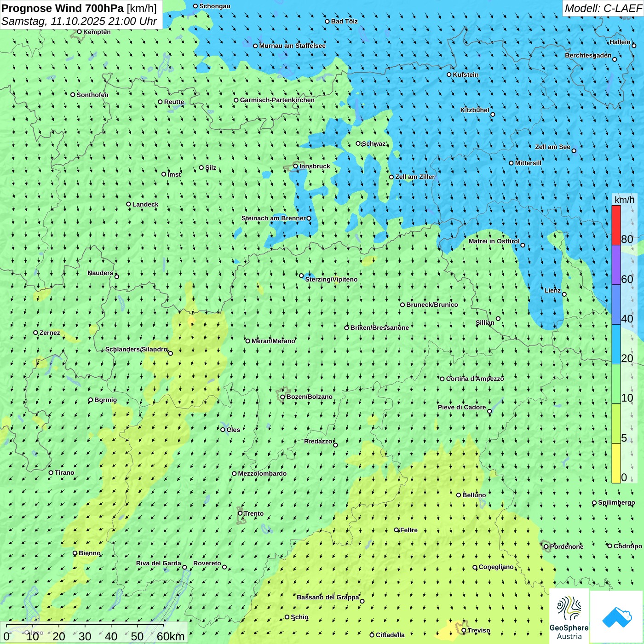Click the 'Modell: C-LAEF' label
644x644 pixels.
[x=603, y=8]
